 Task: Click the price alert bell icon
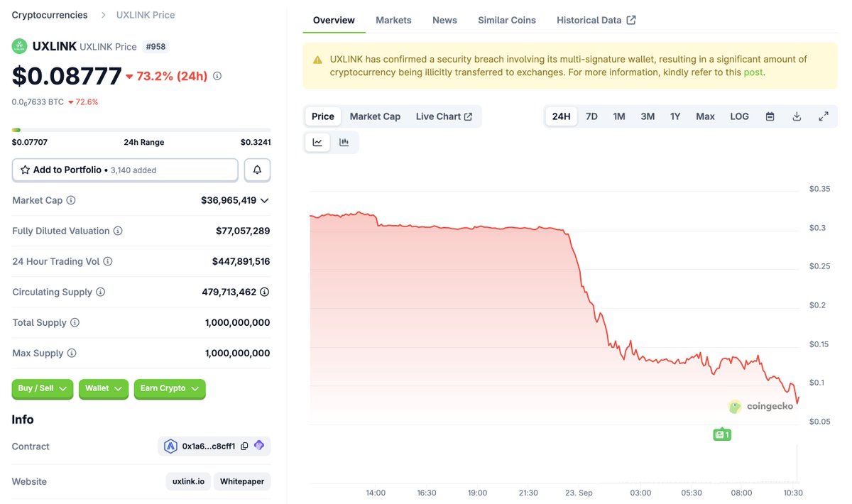click(257, 170)
